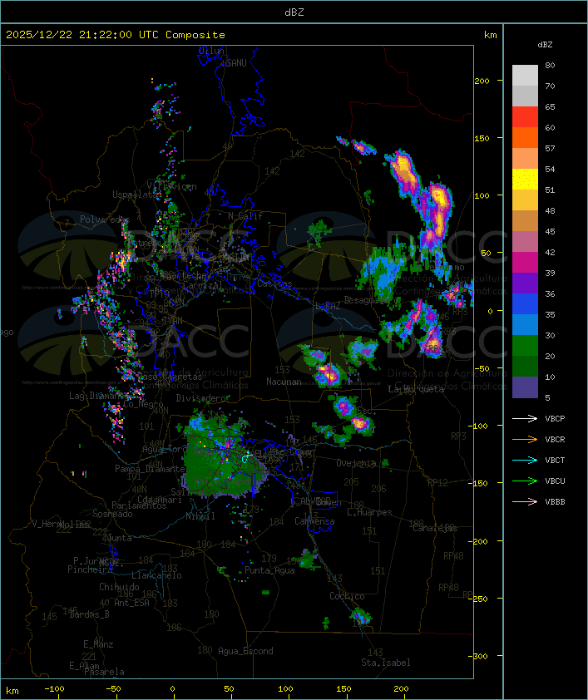Screen dimensions: 588x700
Task: Click the Nacunan map label
Action: tap(284, 382)
